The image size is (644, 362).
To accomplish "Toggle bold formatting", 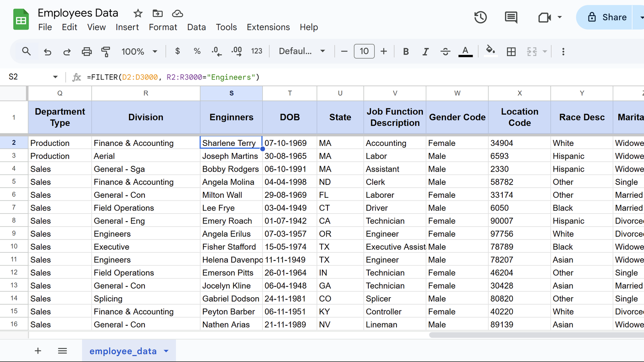I will coord(406,51).
